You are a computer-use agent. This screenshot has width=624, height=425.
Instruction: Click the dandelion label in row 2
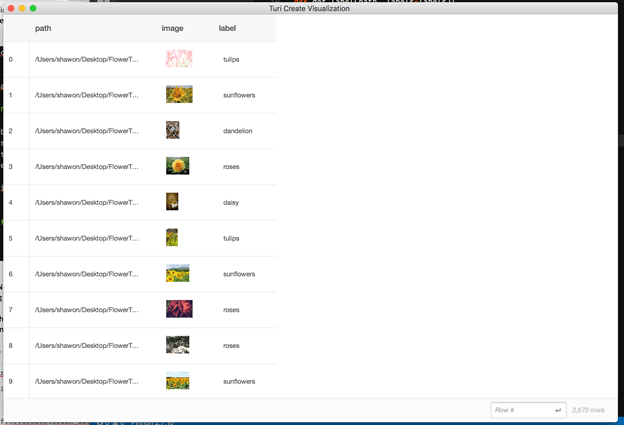point(238,131)
